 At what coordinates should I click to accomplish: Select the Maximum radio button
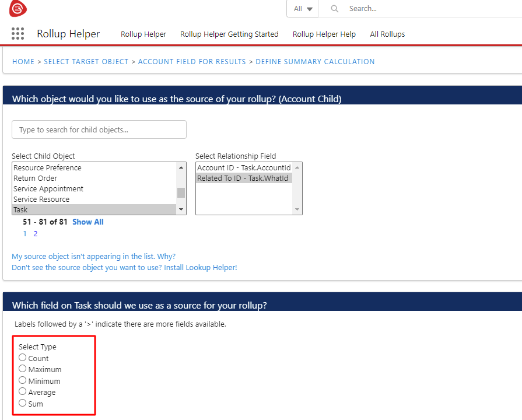tap(22, 369)
